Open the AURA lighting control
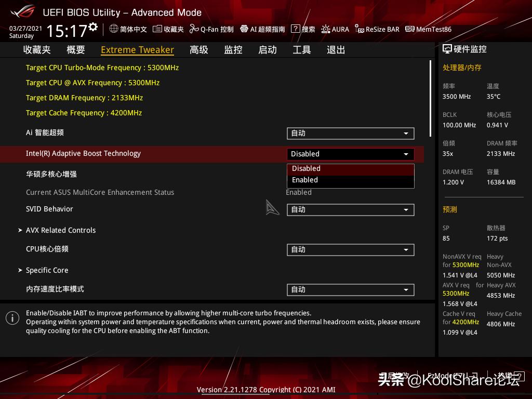The width and height of the screenshot is (532, 399). pos(335,29)
